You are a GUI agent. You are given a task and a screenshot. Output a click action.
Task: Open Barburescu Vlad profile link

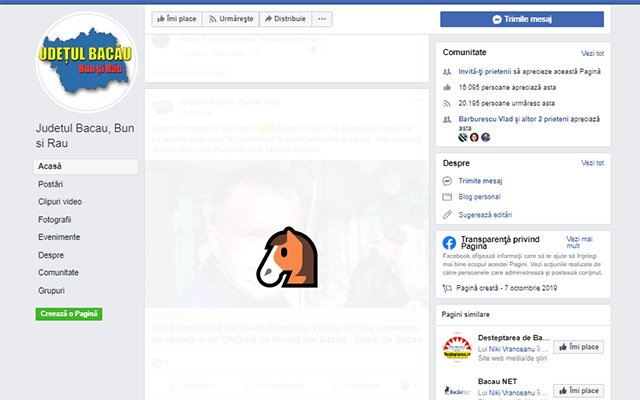click(x=485, y=119)
